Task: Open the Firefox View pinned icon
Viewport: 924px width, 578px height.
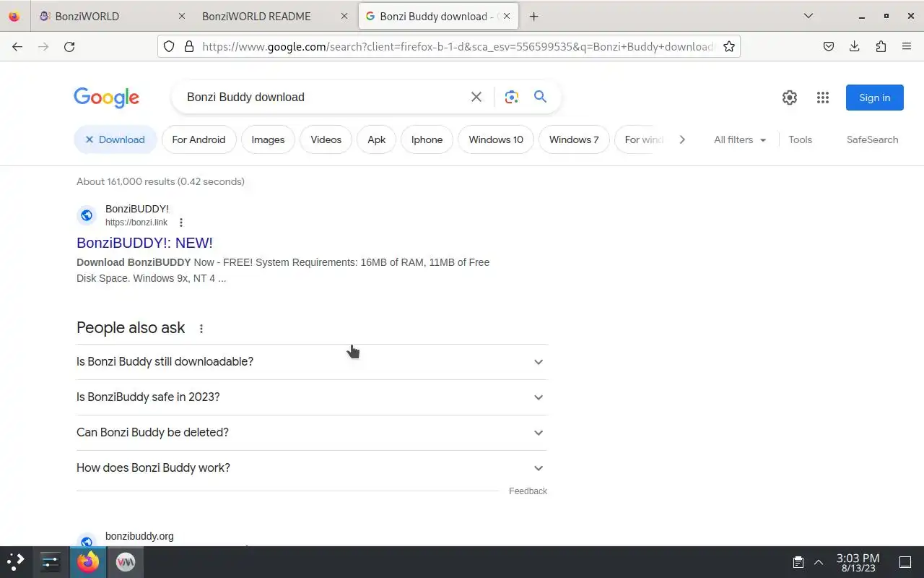Action: (14, 16)
